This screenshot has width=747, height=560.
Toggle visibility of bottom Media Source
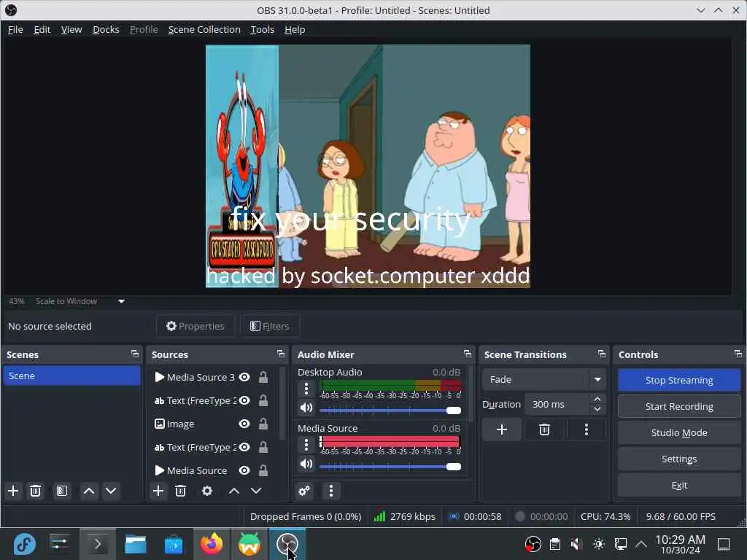coord(244,470)
